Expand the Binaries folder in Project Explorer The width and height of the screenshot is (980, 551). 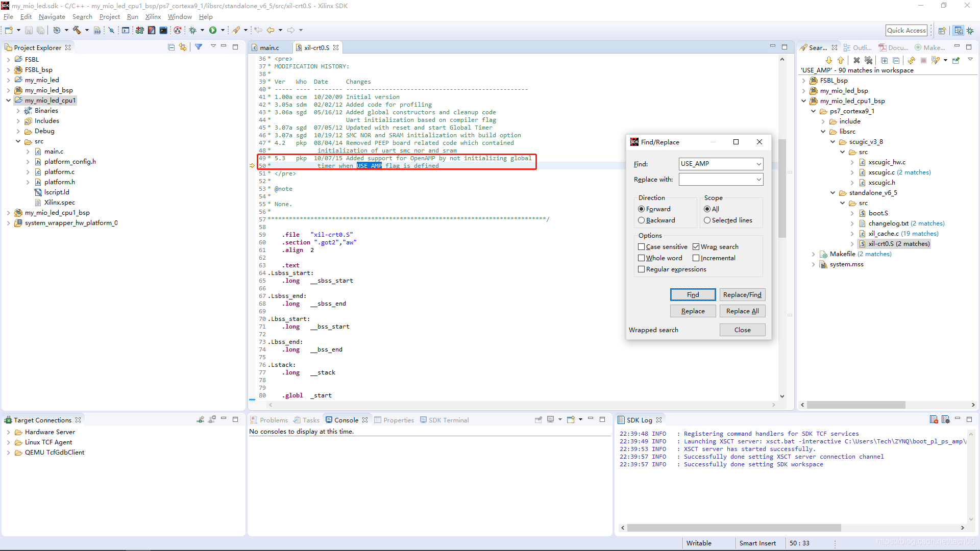18,111
